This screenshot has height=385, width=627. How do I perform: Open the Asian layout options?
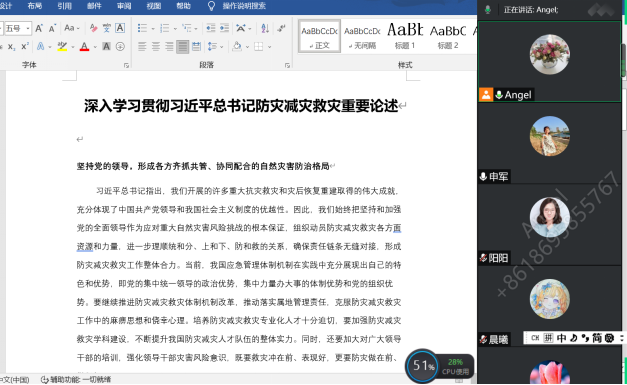[x=241, y=28]
